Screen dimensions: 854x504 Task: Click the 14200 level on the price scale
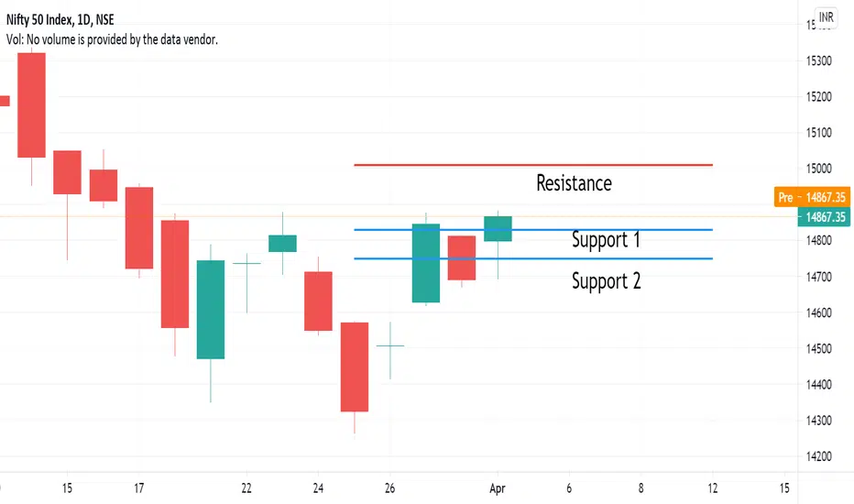coord(818,456)
